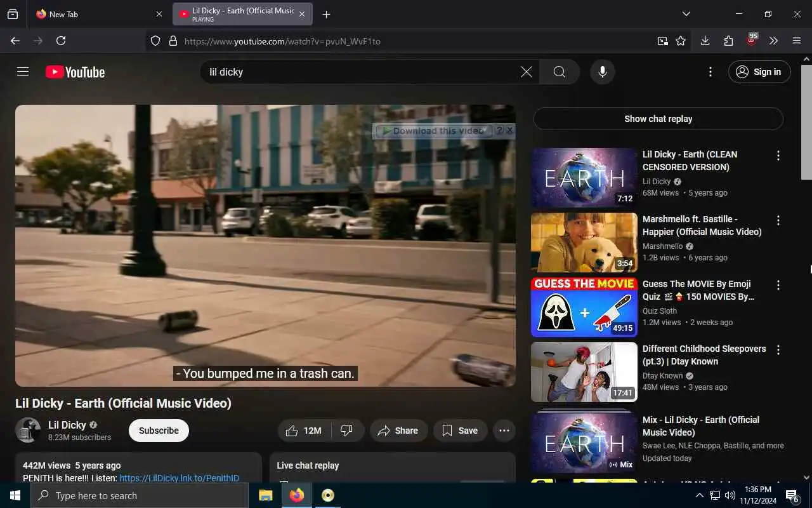Open a new browser tab
The width and height of the screenshot is (812, 508).
(x=326, y=14)
